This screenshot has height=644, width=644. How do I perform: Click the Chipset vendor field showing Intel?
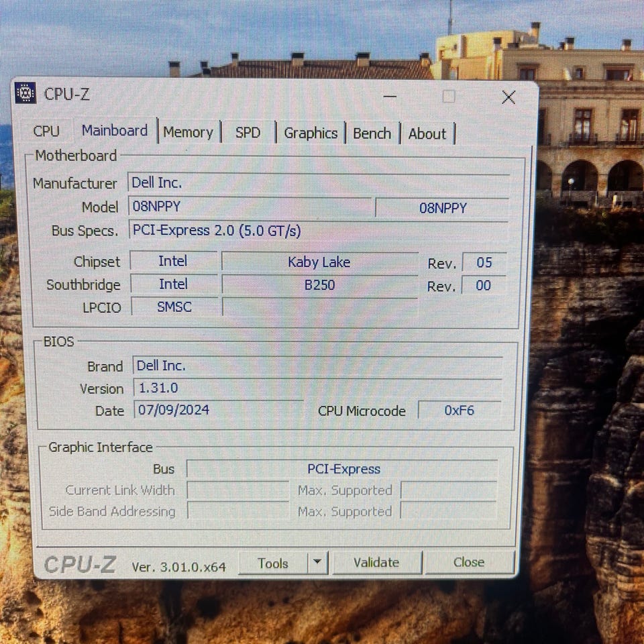(x=173, y=261)
